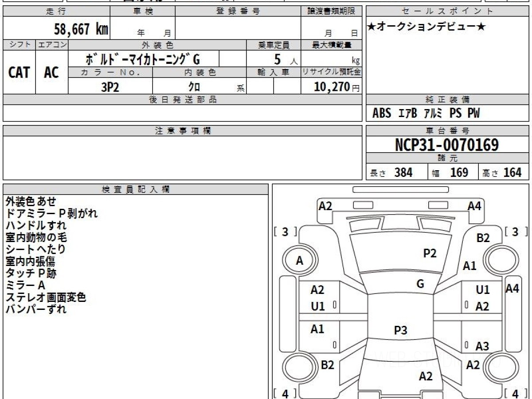
Task: Click the note 室内内張傷
Action: coord(31,262)
